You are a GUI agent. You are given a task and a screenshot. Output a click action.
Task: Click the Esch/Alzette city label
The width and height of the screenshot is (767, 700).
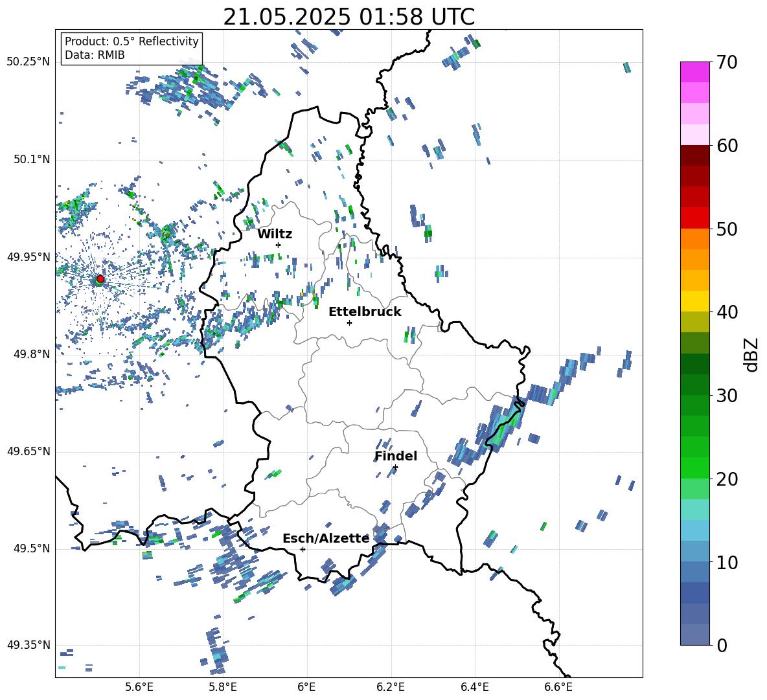click(326, 538)
